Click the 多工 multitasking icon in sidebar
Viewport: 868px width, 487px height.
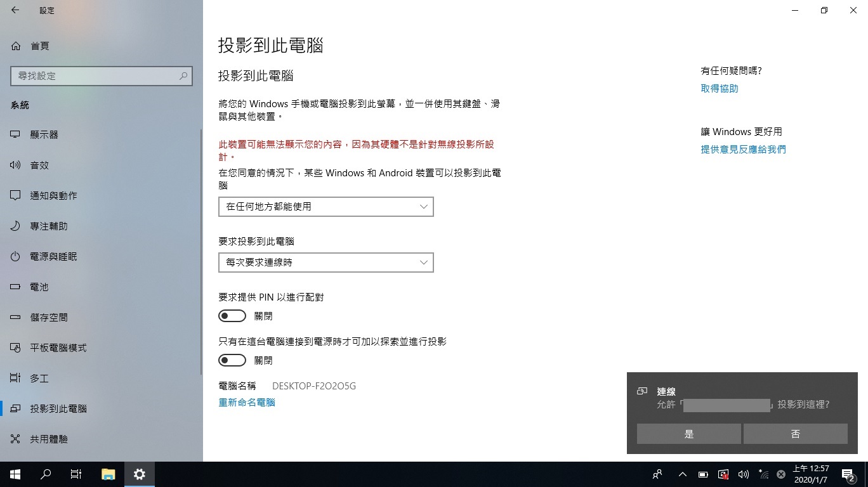click(x=16, y=378)
